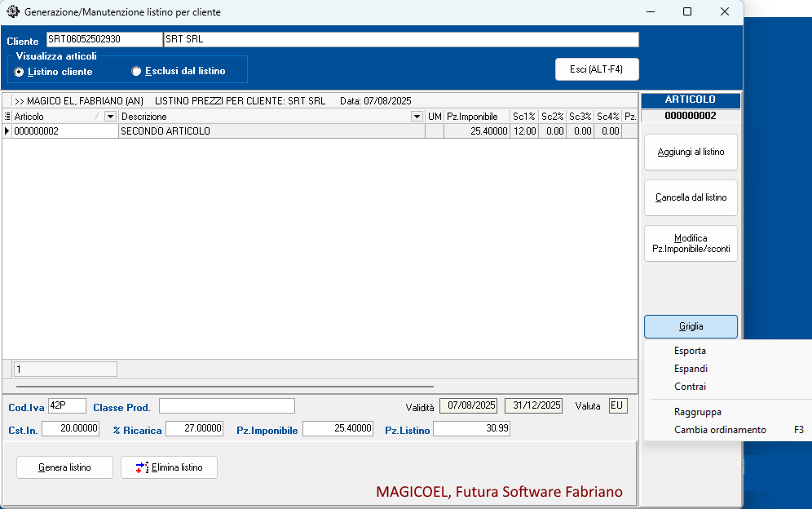Click the record count box showing 1

coord(65,369)
